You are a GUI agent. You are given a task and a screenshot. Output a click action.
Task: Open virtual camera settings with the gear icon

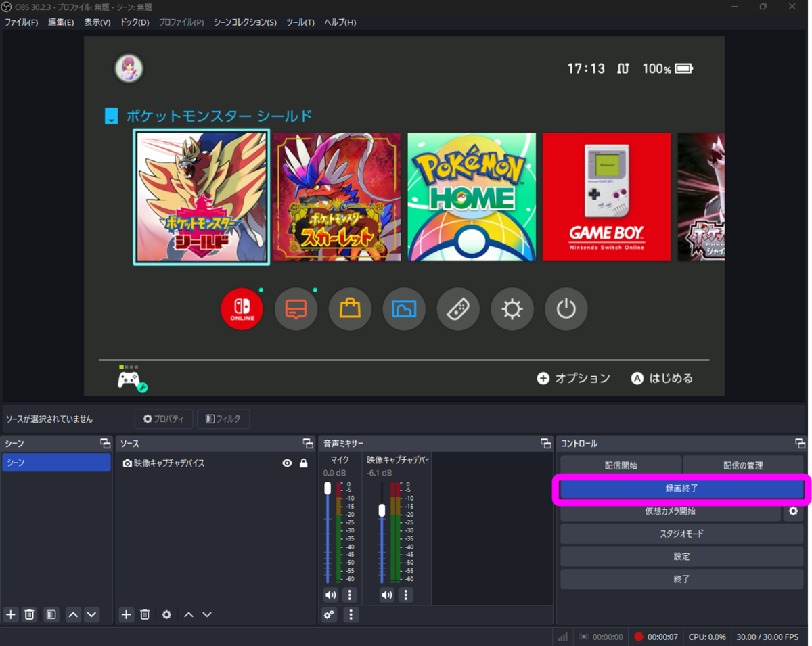point(793,511)
